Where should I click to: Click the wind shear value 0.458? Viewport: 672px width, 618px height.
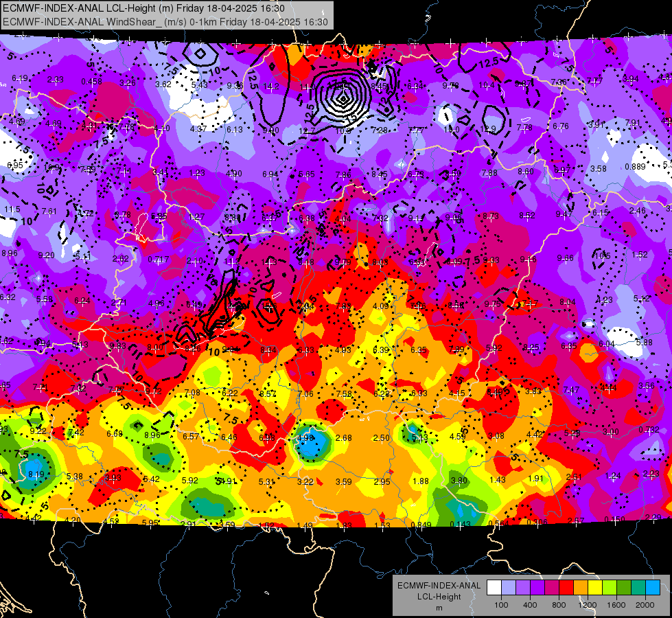click(92, 82)
